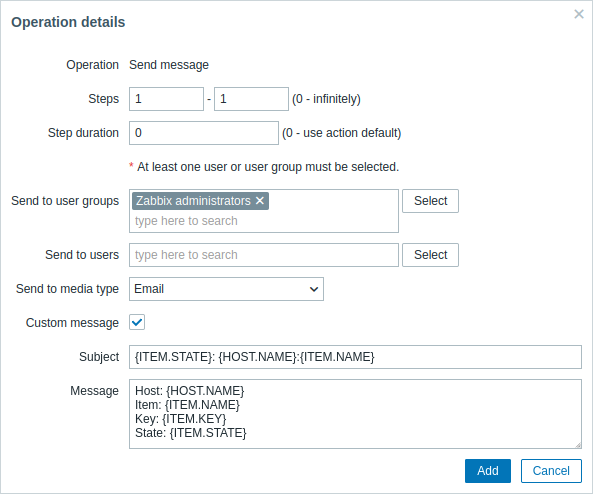The height and width of the screenshot is (494, 593).
Task: Click the Send to media type label
Action: pos(67,289)
